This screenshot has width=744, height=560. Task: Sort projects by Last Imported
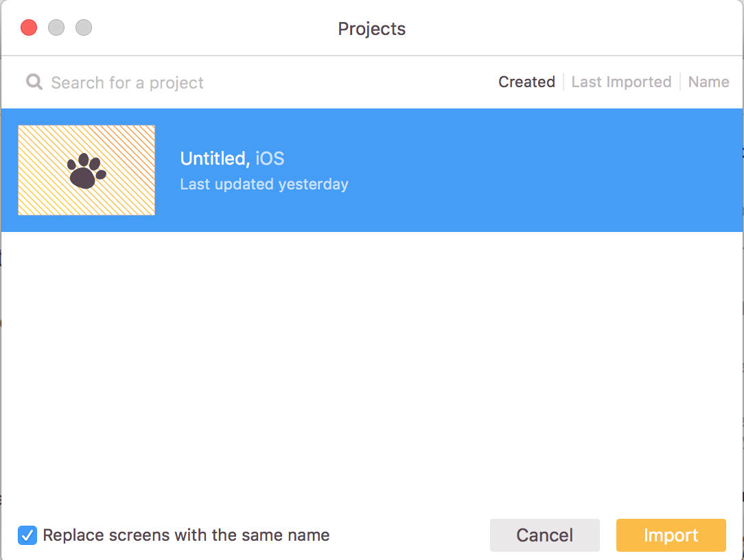click(621, 82)
